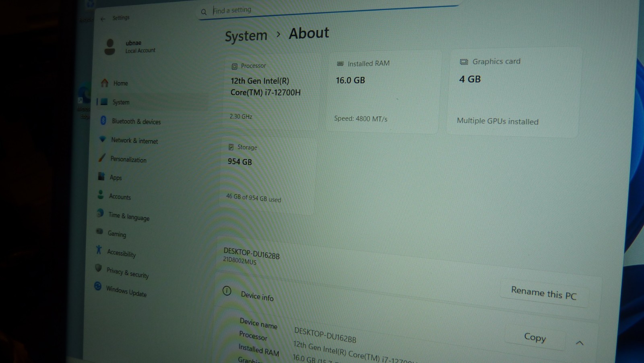Click the Speed: 4800 MT/s text
This screenshot has height=363, width=644.
pos(361,118)
